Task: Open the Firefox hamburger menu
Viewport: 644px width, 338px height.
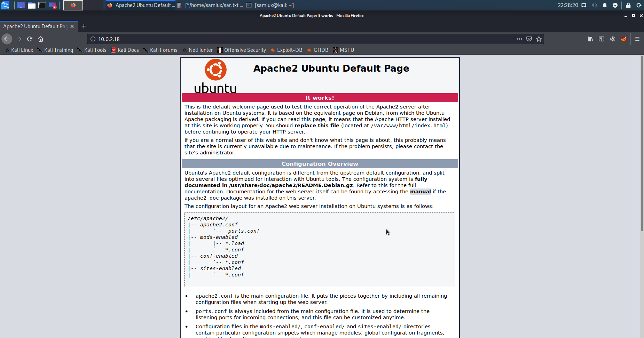Action: point(637,39)
